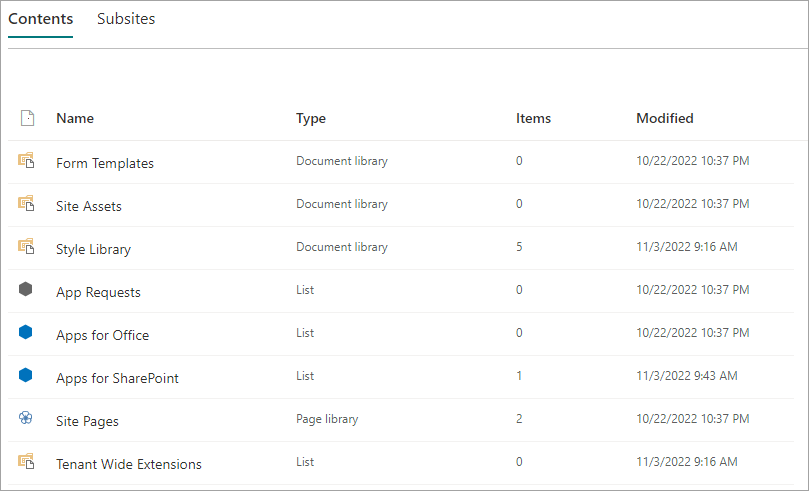Viewport: 809px width, 491px height.
Task: Click the Style Library folder icon
Action: (26, 246)
